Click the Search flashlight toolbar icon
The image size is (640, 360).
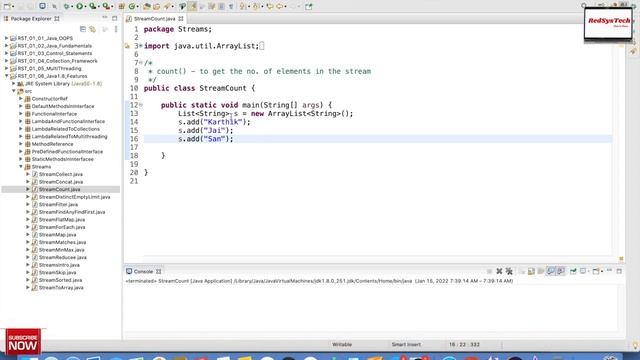pyautogui.click(x=167, y=6)
